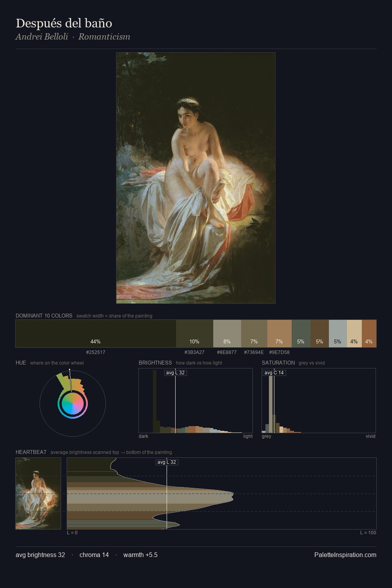
Task: Click the 'L = 0' axis label
Action: tap(72, 533)
